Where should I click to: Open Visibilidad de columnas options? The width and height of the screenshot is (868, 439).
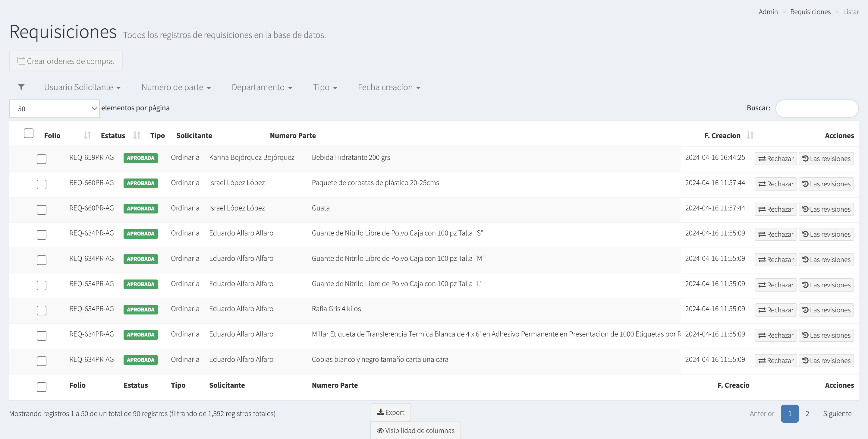pyautogui.click(x=416, y=431)
